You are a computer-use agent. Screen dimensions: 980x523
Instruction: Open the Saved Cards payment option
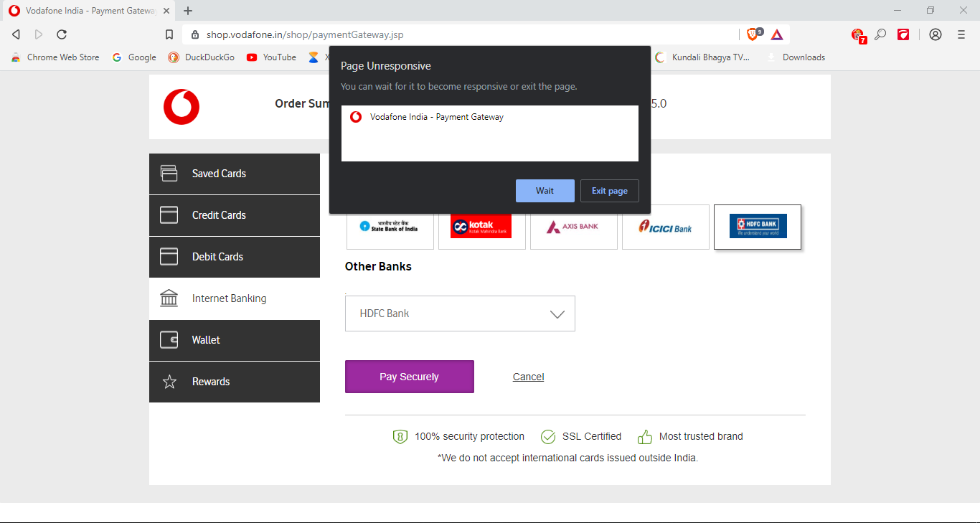(235, 174)
